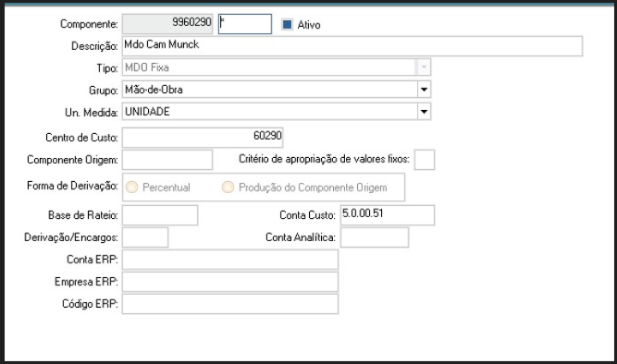Click the Critério de apropriação de valores fixos label
Screen dimensions: 617x364
(324, 159)
